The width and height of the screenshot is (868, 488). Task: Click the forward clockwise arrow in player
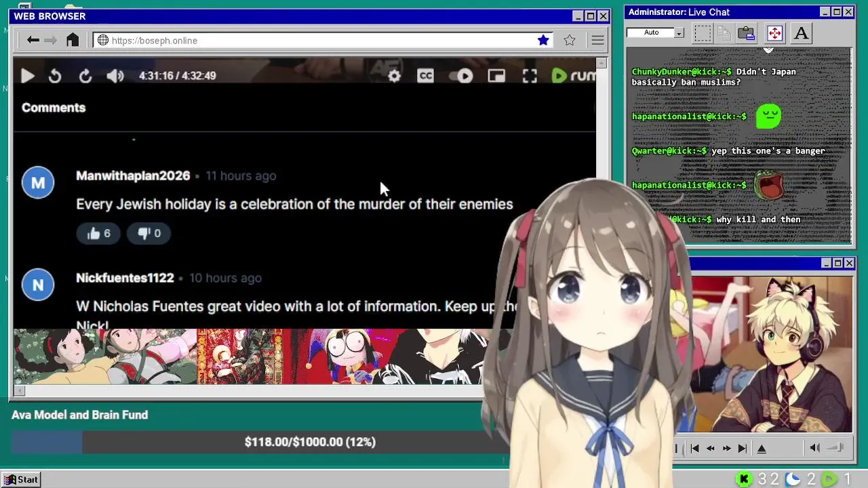85,76
